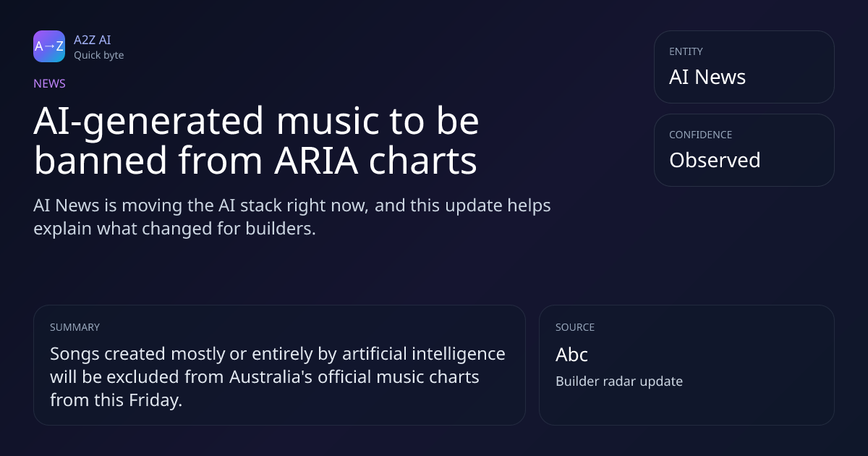This screenshot has width=868, height=456.
Task: Click the Builder radar update text
Action: point(618,381)
